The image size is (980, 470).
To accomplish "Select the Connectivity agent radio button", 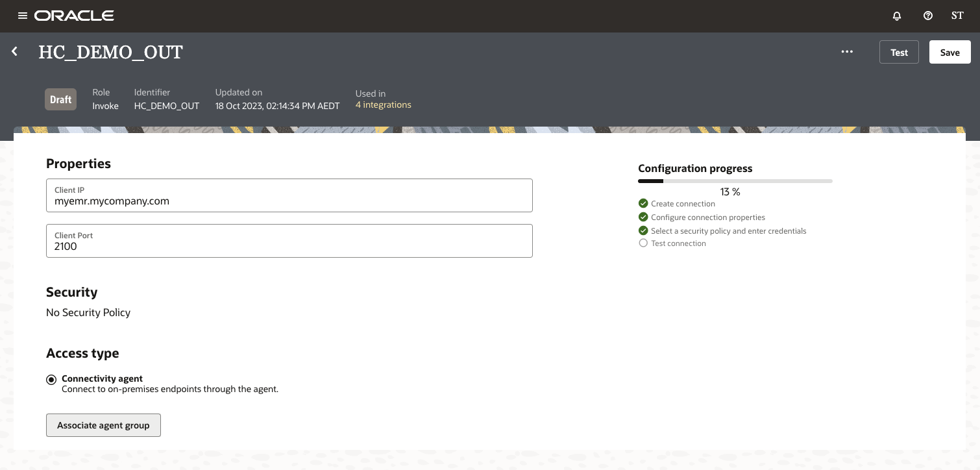I will 51,379.
